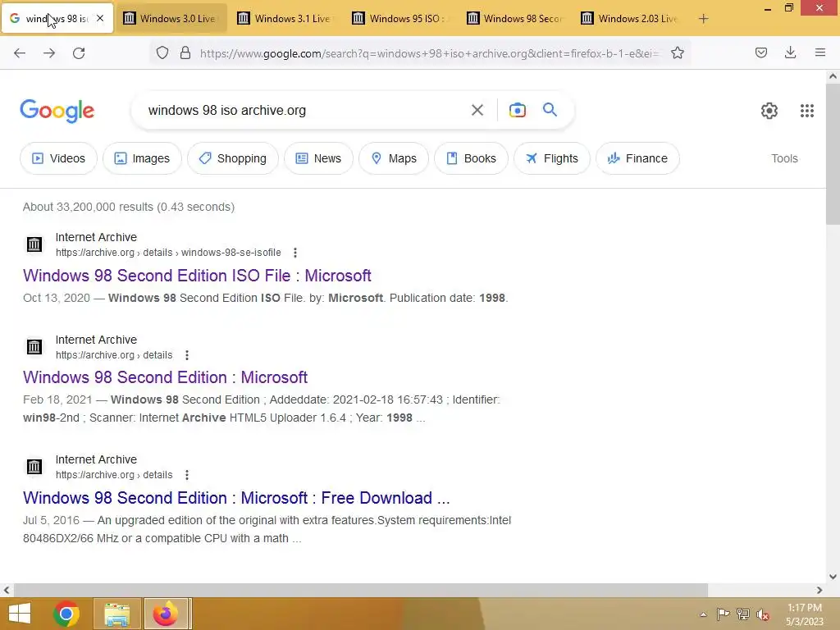840x630 pixels.
Task: Open Windows 98 Second Edition : Microsoft link
Action: (165, 377)
